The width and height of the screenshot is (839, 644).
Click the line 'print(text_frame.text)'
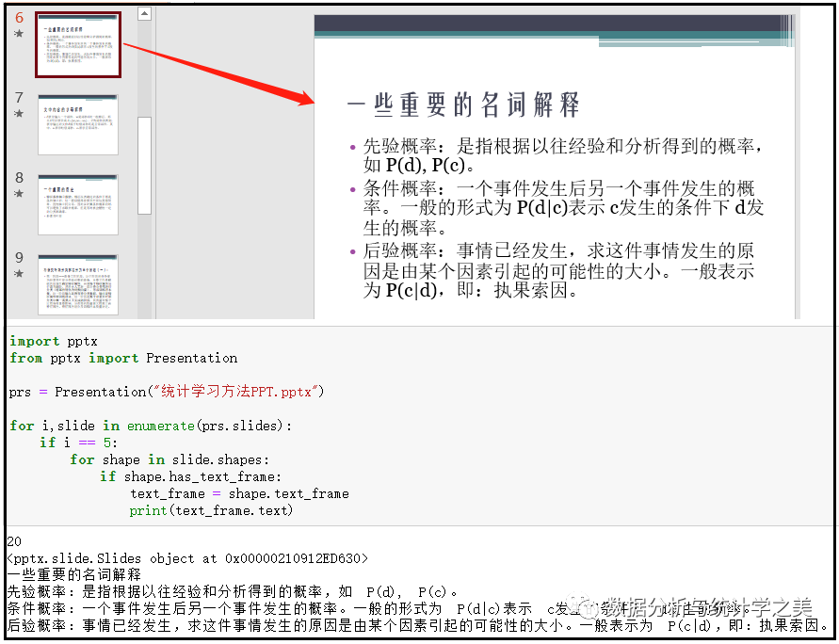(x=211, y=510)
